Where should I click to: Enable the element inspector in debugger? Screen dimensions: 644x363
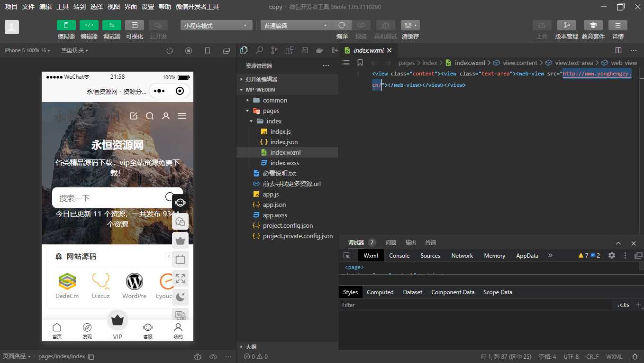pos(347,255)
